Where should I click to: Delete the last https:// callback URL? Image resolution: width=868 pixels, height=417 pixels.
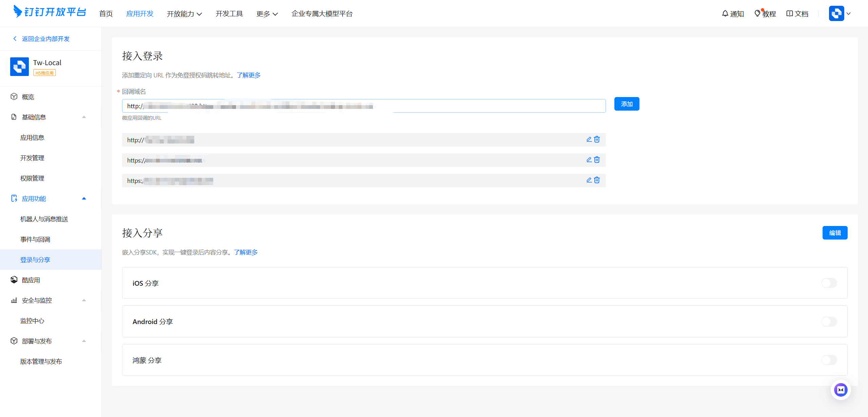coord(597,180)
